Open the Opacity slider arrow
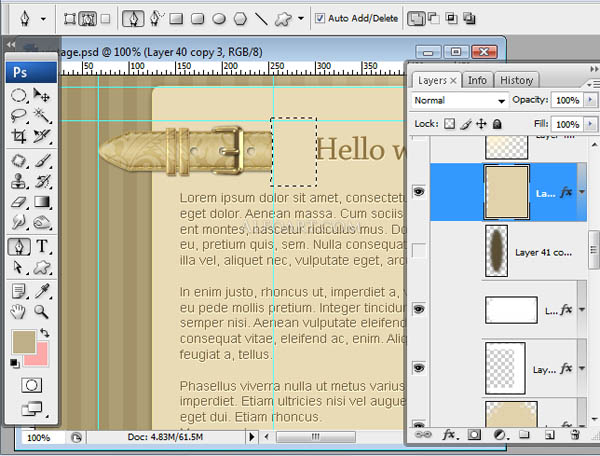This screenshot has height=456, width=600. [x=590, y=100]
